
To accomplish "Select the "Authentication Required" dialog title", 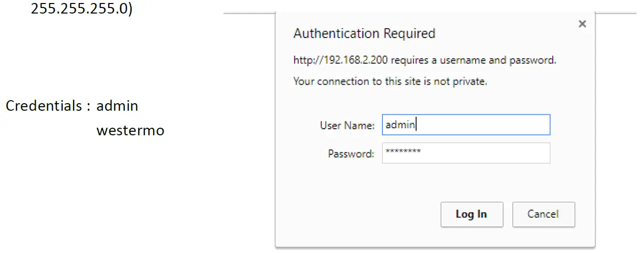I will [364, 34].
